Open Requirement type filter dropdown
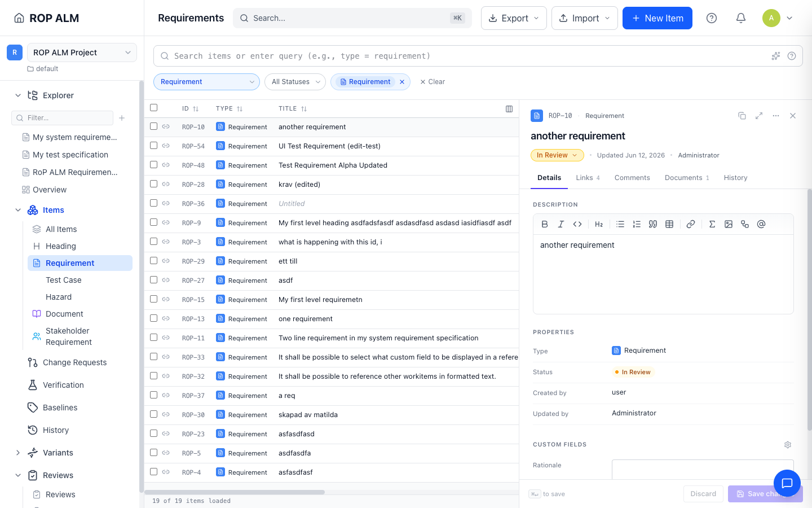This screenshot has height=508, width=812. (206, 82)
